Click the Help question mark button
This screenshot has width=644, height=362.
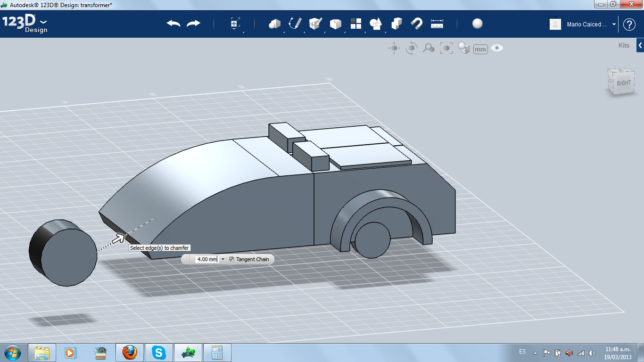(629, 25)
